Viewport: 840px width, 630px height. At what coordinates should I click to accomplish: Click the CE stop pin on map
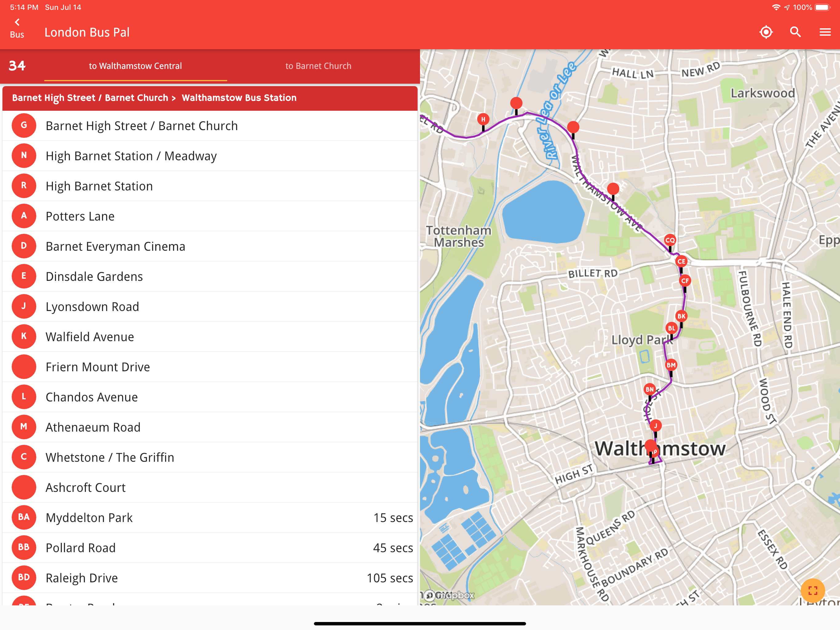click(x=681, y=261)
